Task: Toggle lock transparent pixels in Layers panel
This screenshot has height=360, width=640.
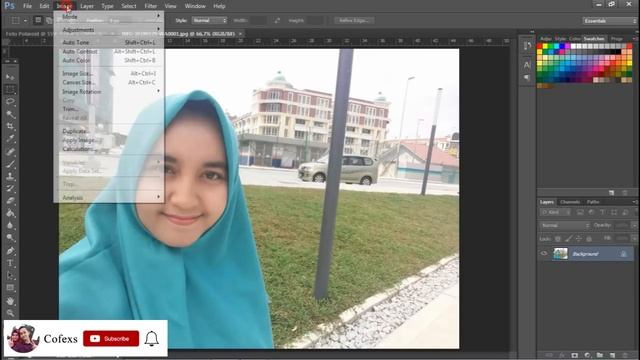Action: [x=558, y=238]
